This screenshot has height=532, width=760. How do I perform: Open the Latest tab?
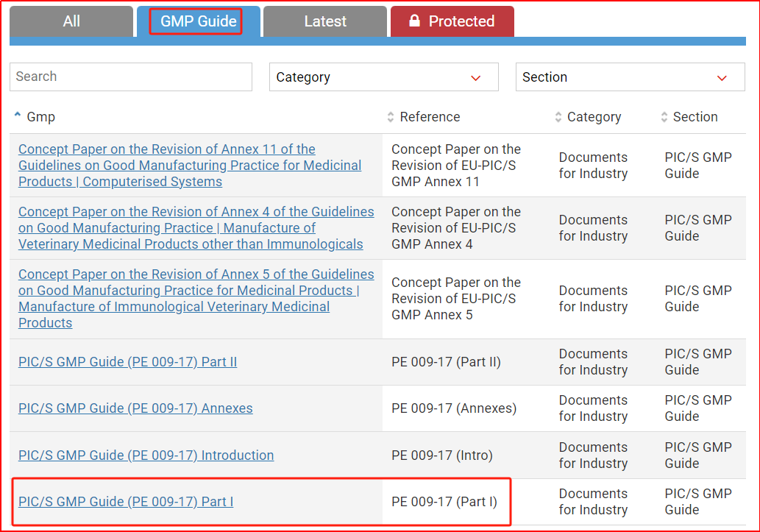[325, 21]
